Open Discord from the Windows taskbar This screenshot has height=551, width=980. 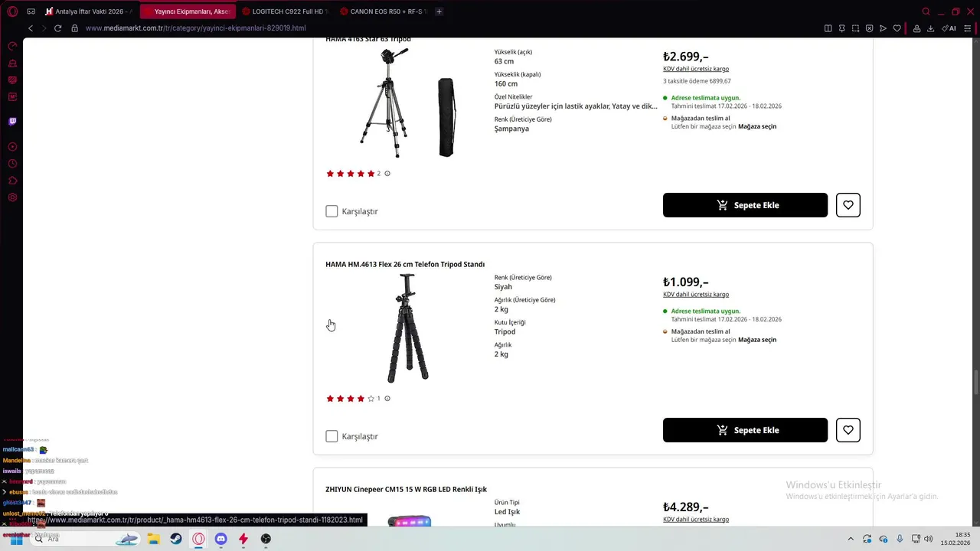tap(220, 539)
